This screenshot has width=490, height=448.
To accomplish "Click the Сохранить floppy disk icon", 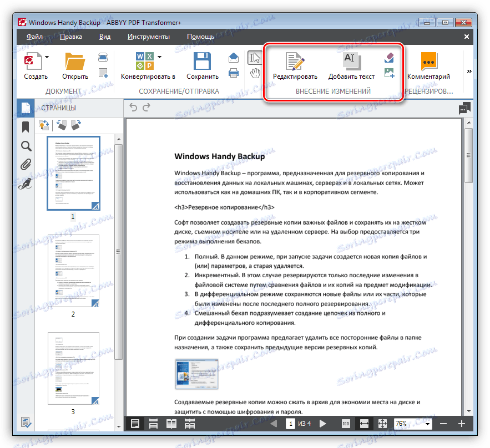I will coord(202,61).
